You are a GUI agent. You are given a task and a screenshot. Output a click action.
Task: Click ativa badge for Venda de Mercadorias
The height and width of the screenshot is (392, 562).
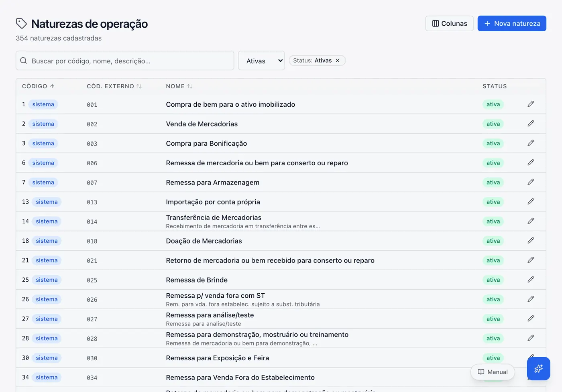493,124
